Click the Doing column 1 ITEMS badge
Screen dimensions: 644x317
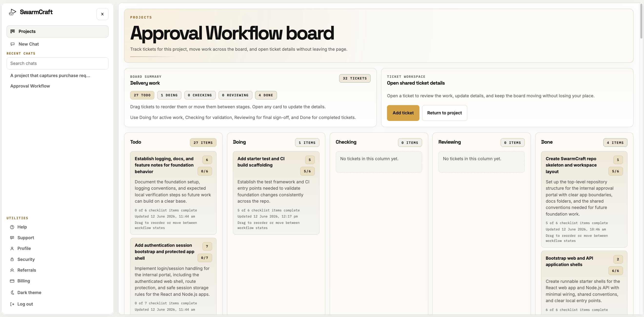[x=307, y=142]
